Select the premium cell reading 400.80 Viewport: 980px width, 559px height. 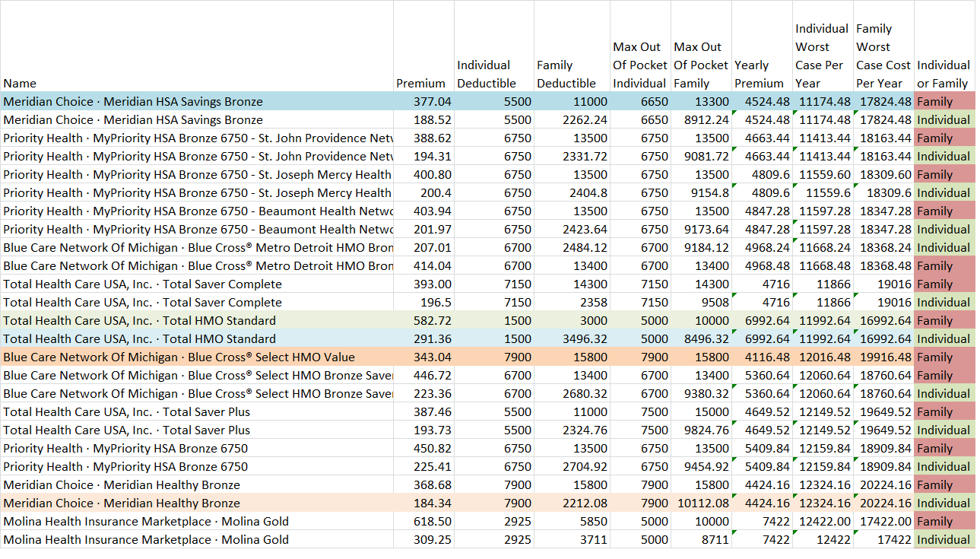click(423, 174)
